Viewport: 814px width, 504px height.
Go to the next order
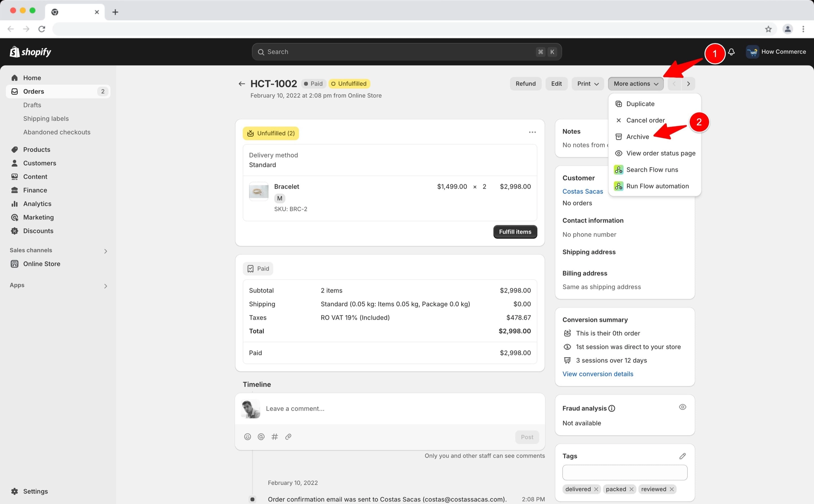click(x=688, y=84)
